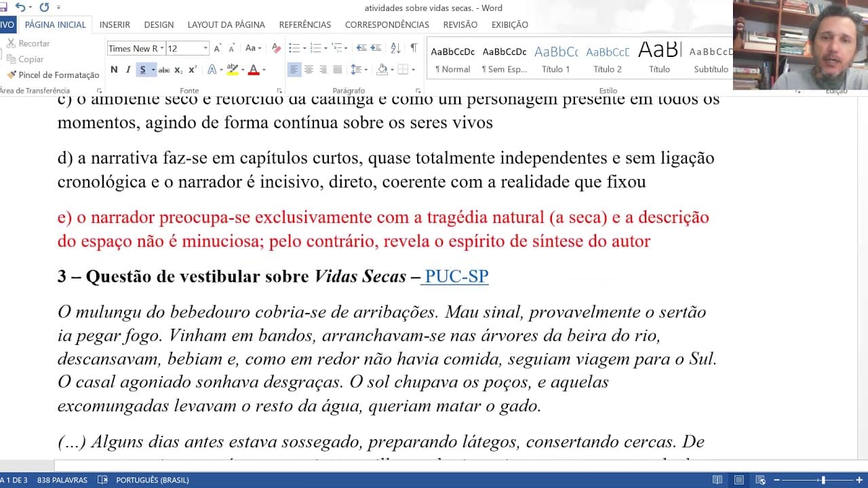Sort text with the A-Z sort icon
Viewport: 868px width, 488px height.
coord(395,48)
